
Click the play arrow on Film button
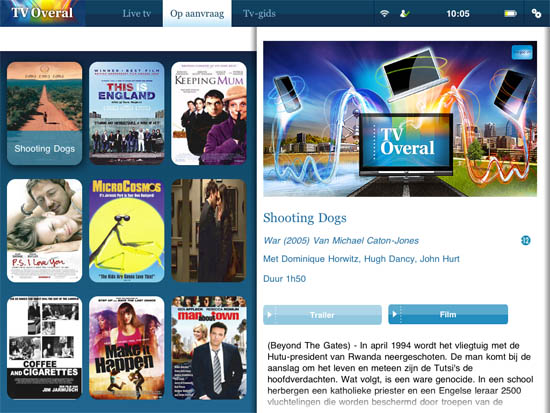click(x=394, y=314)
